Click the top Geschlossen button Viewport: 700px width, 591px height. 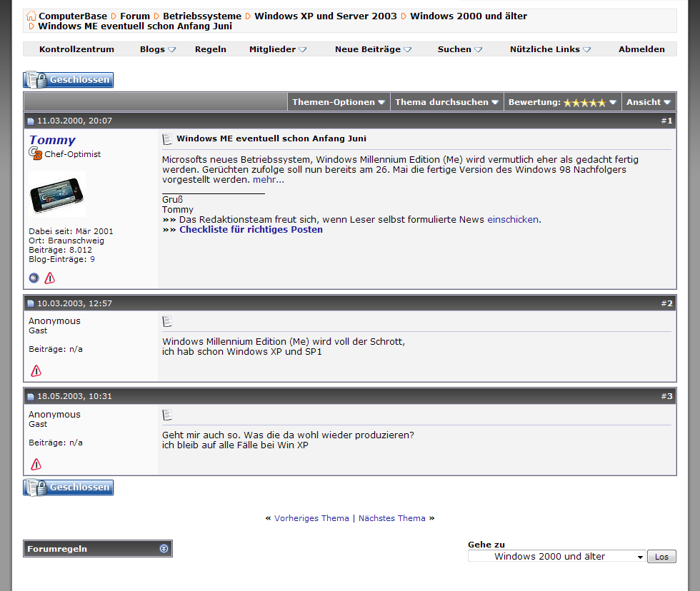[x=69, y=80]
